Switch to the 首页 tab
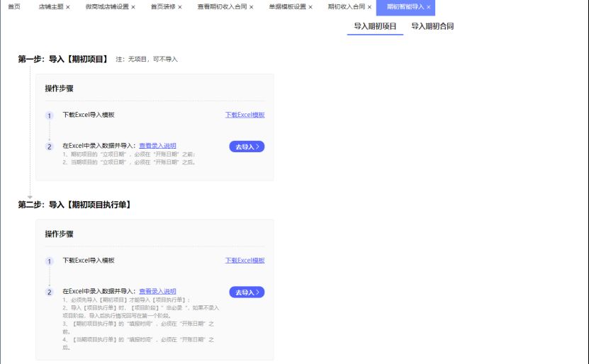Image resolution: width=589 pixels, height=364 pixels. 14,7
